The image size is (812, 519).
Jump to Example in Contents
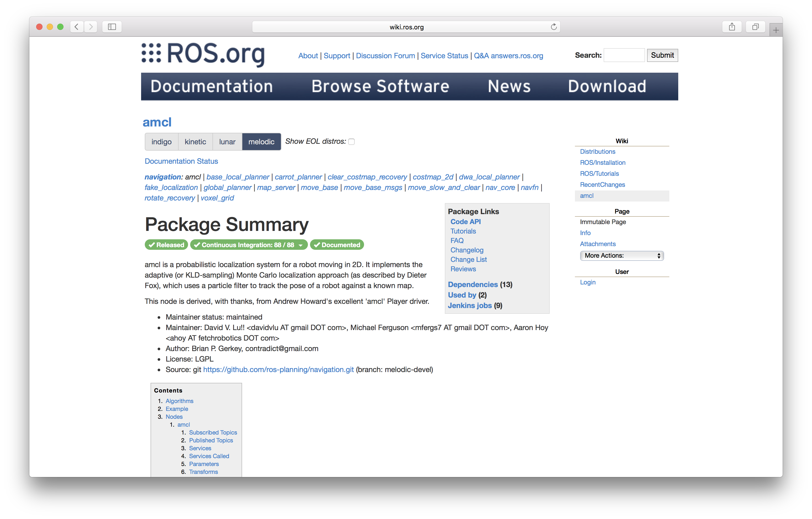pyautogui.click(x=177, y=409)
